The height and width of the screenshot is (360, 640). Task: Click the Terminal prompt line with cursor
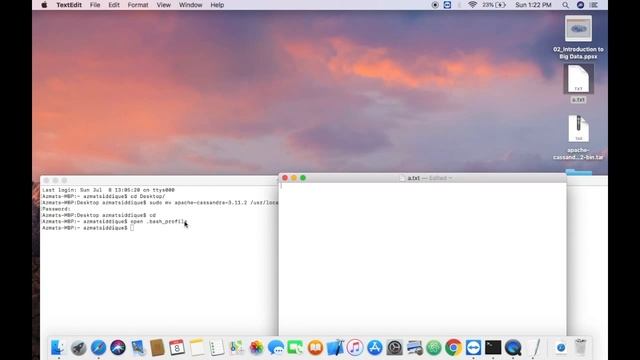88,228
